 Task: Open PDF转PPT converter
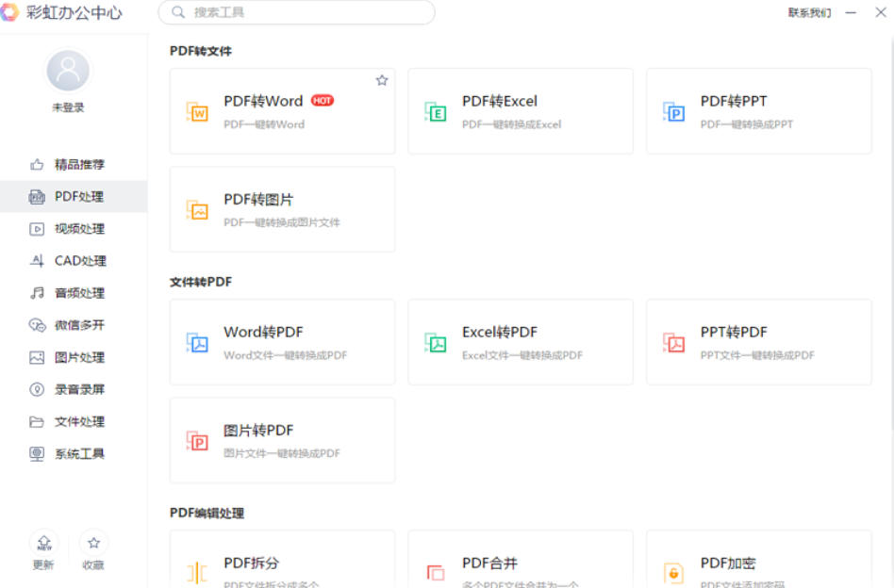point(675,110)
